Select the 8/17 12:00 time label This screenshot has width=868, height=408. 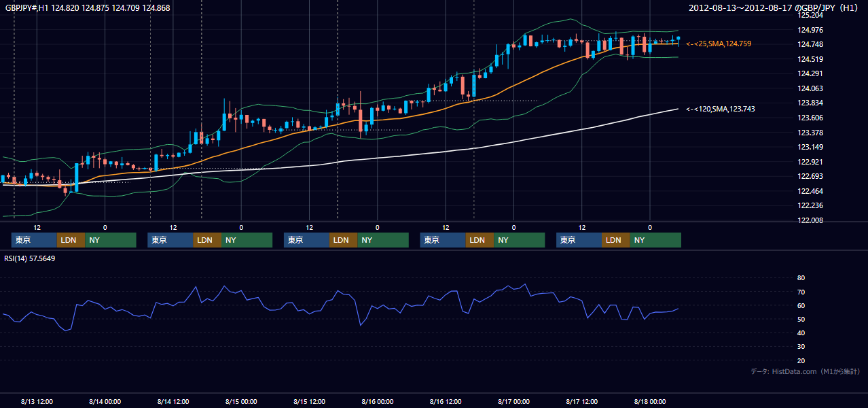tap(582, 401)
